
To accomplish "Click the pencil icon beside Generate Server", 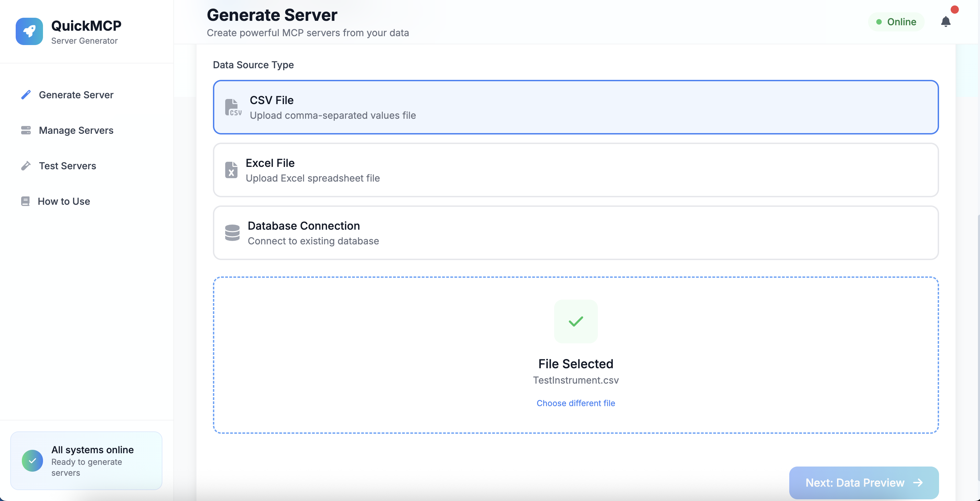I will pyautogui.click(x=26, y=95).
